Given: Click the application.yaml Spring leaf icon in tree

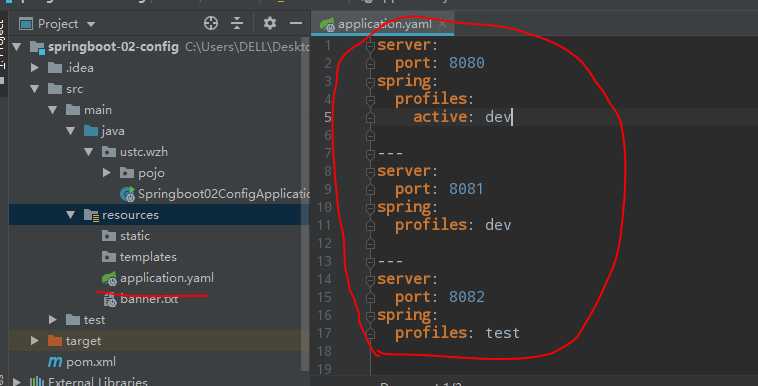Looking at the screenshot, I should click(109, 278).
